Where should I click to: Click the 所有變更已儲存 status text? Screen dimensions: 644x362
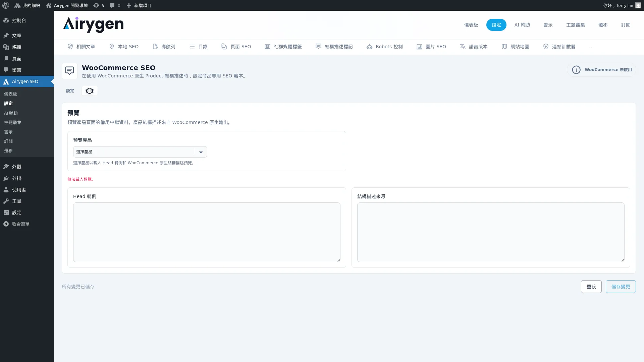click(x=78, y=287)
